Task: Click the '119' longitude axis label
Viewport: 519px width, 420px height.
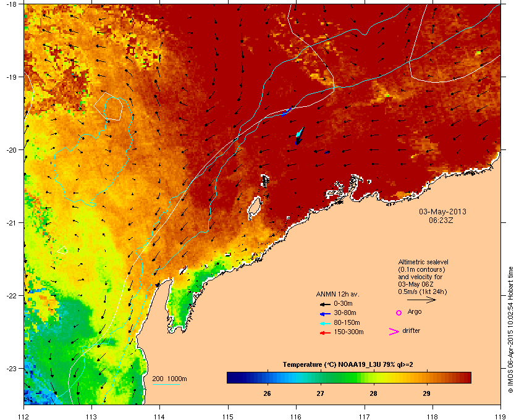Action: (x=501, y=416)
